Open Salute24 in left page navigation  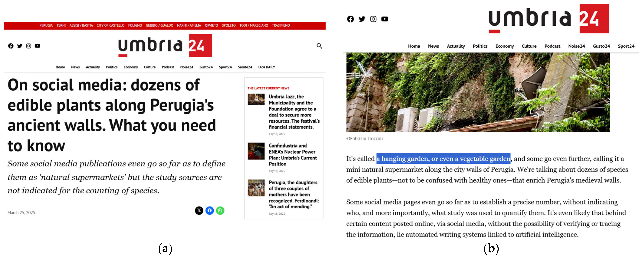245,67
